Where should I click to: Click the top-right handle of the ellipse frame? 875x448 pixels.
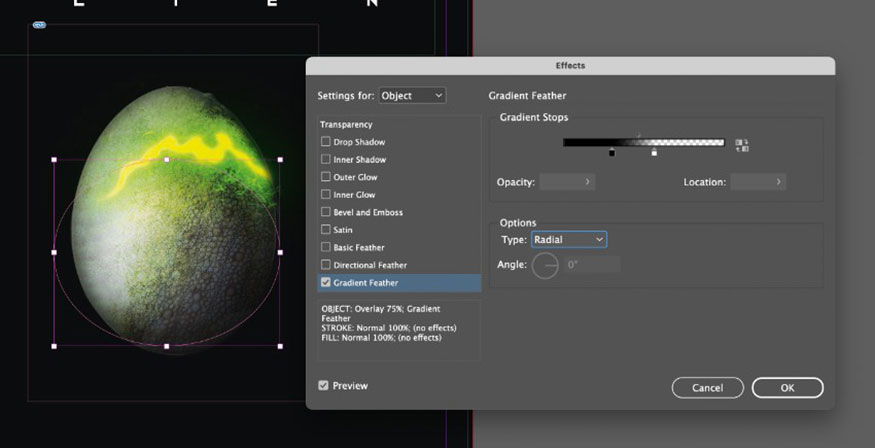(x=280, y=160)
